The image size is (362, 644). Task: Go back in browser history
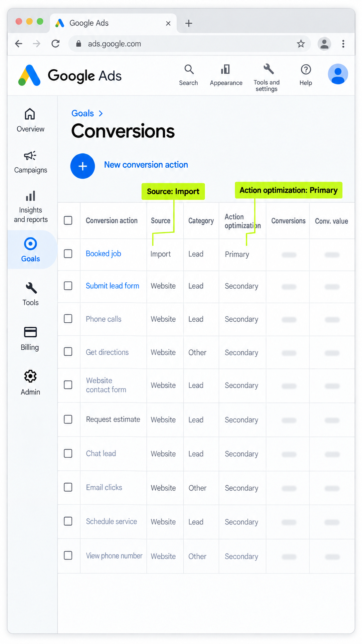click(x=19, y=44)
